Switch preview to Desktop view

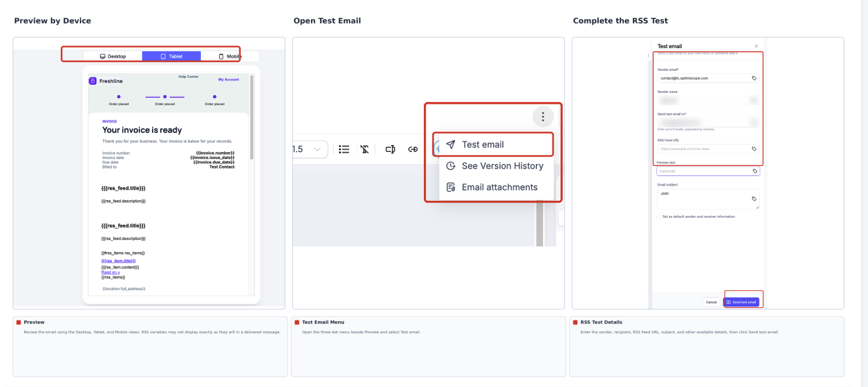[113, 56]
